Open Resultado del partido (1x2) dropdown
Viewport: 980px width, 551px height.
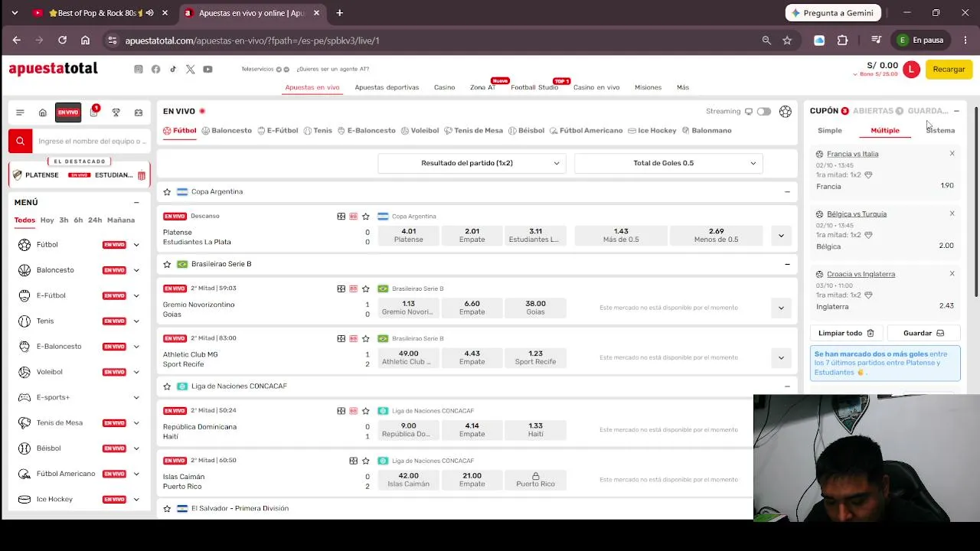pyautogui.click(x=472, y=163)
